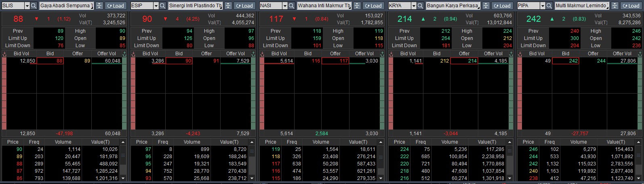This screenshot has height=184, width=644.
Task: Expand the NASI stock code dropdown
Action: (285, 6)
